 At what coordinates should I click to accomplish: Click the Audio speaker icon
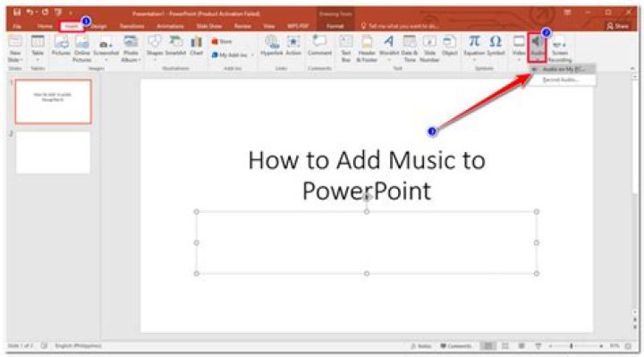point(537,42)
